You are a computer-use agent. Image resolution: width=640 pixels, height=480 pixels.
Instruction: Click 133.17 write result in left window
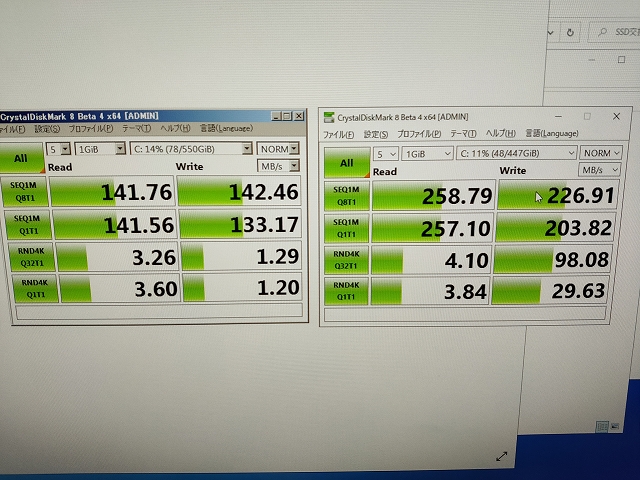click(x=240, y=224)
